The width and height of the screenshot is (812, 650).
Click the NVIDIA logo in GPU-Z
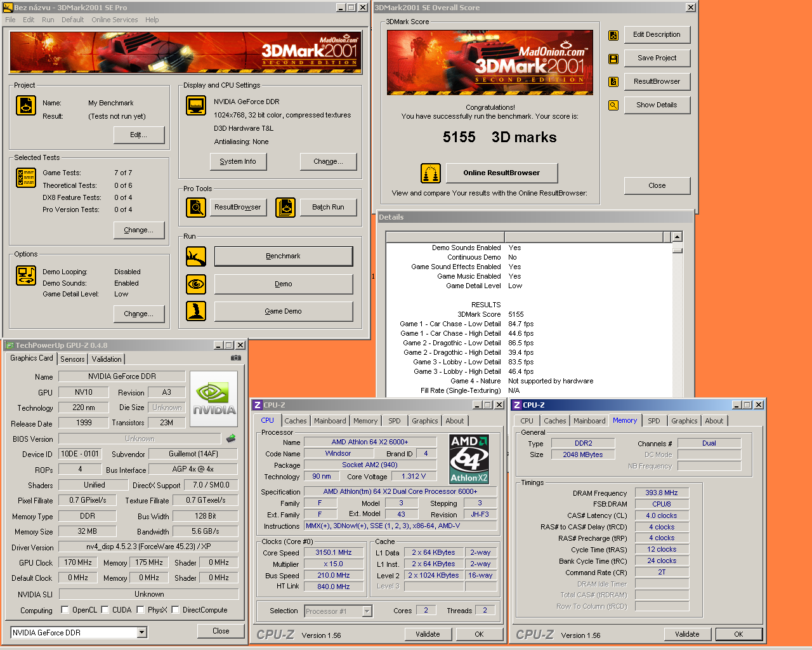[214, 399]
